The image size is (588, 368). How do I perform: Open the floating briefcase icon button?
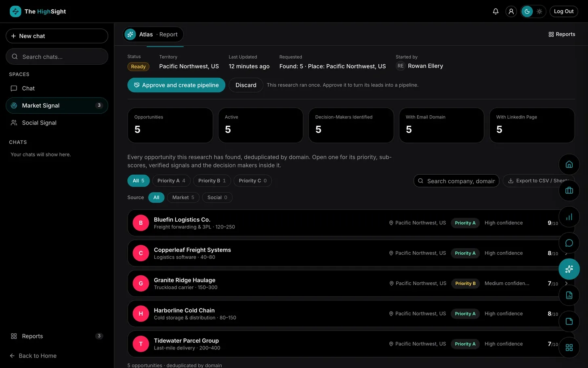tap(569, 190)
